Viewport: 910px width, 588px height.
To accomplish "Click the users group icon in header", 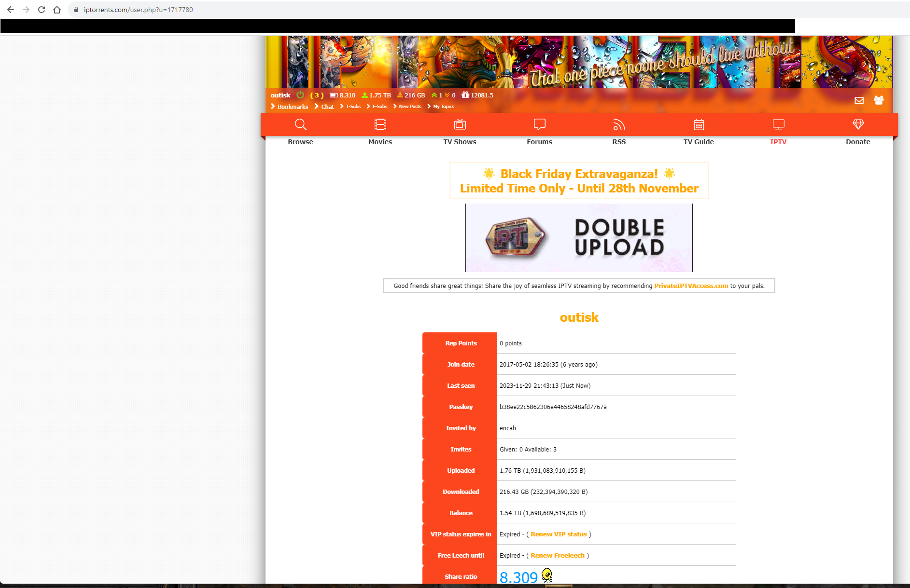I will tap(879, 100).
